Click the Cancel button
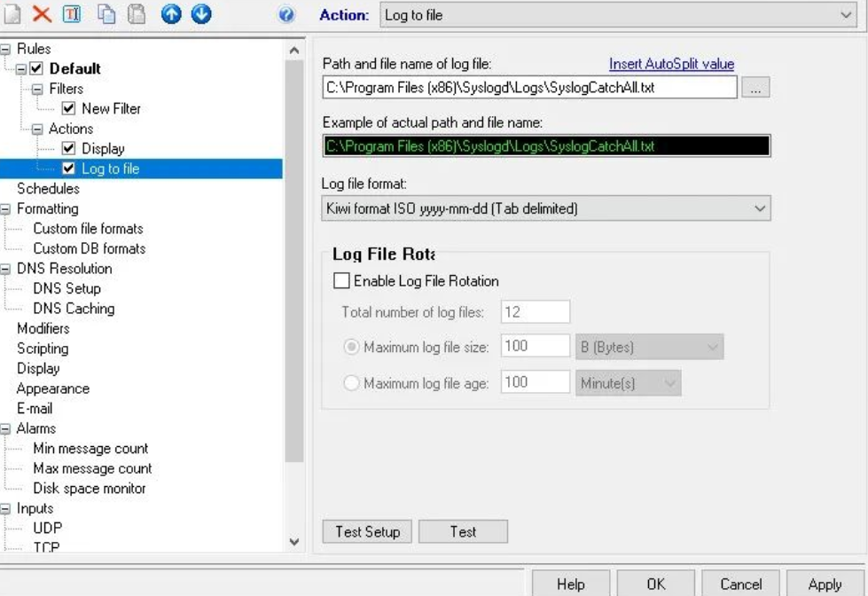868x596 pixels. tap(740, 584)
